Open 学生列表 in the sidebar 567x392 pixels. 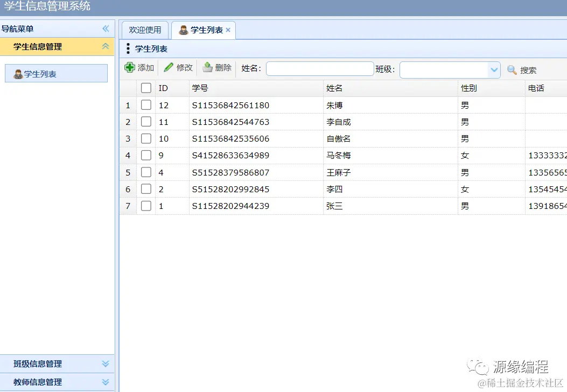(x=56, y=73)
